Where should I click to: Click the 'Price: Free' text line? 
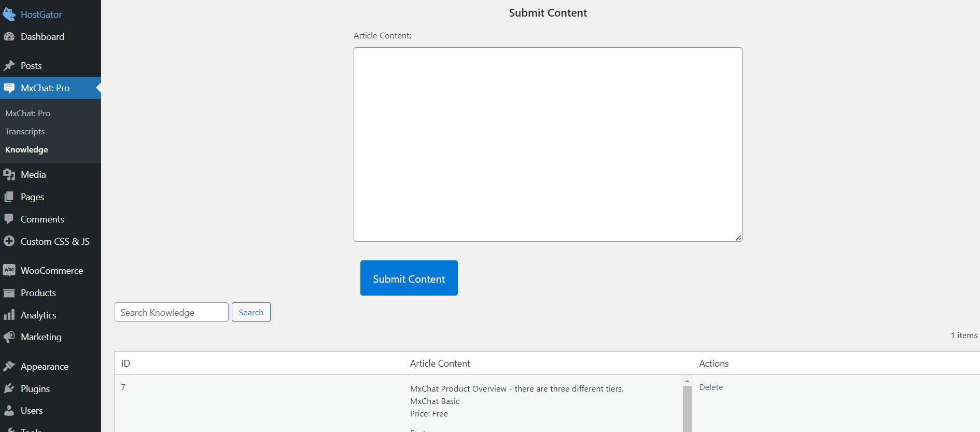[429, 414]
